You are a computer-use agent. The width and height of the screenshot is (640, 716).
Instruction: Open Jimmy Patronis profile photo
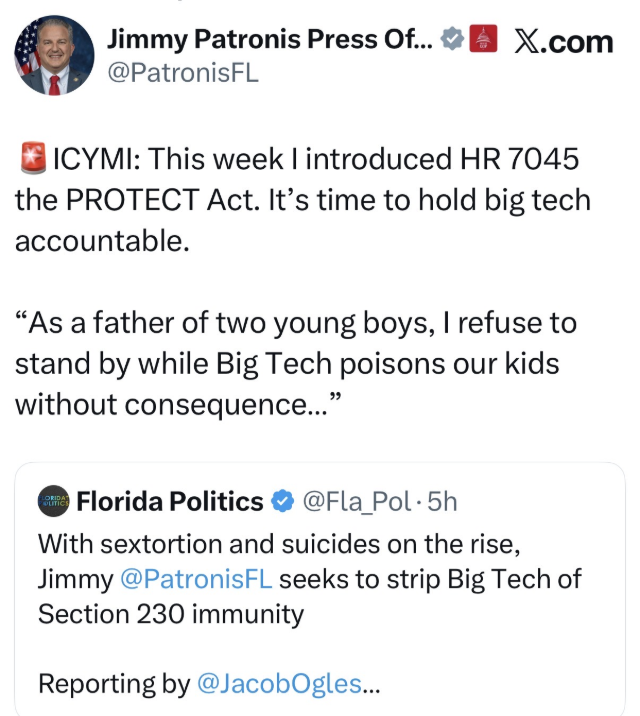pyautogui.click(x=54, y=56)
